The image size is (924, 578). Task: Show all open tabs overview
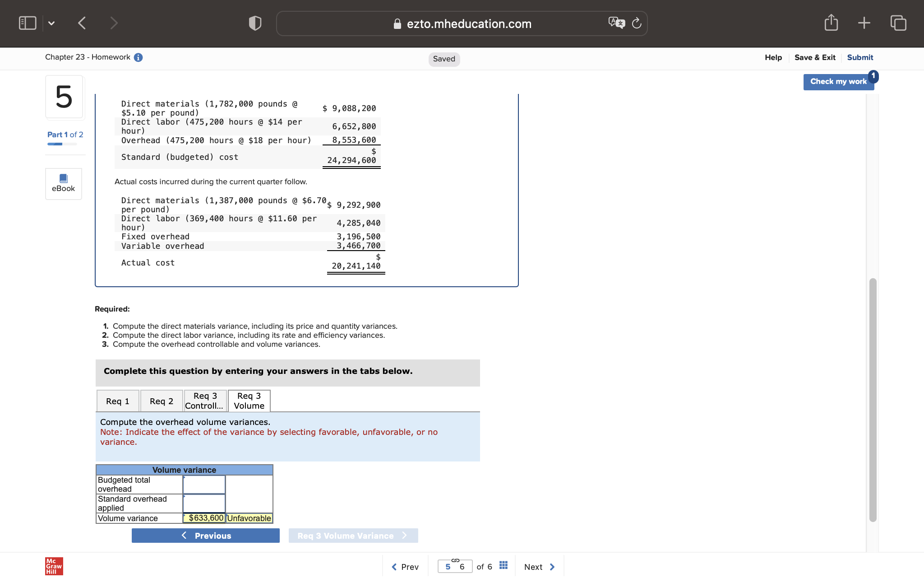(897, 22)
